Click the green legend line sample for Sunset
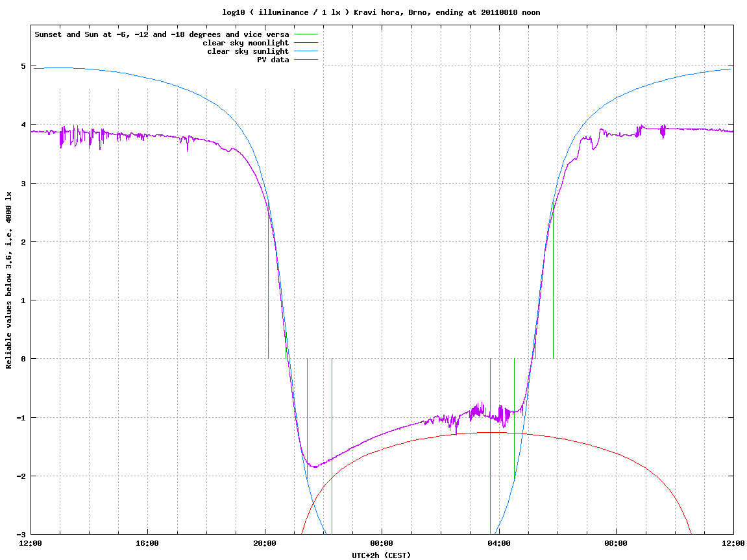747x560 pixels. (306, 34)
